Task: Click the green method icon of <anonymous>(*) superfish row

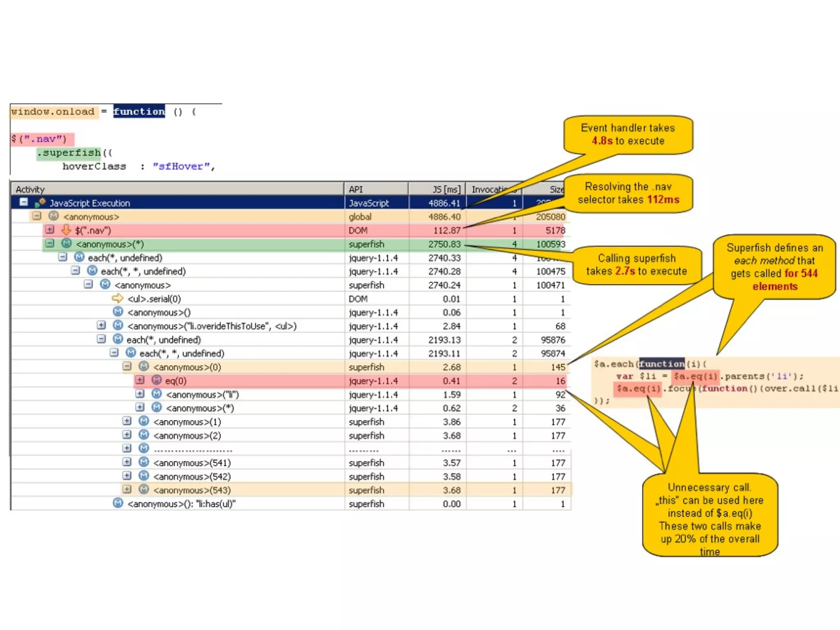Action: pyautogui.click(x=66, y=244)
